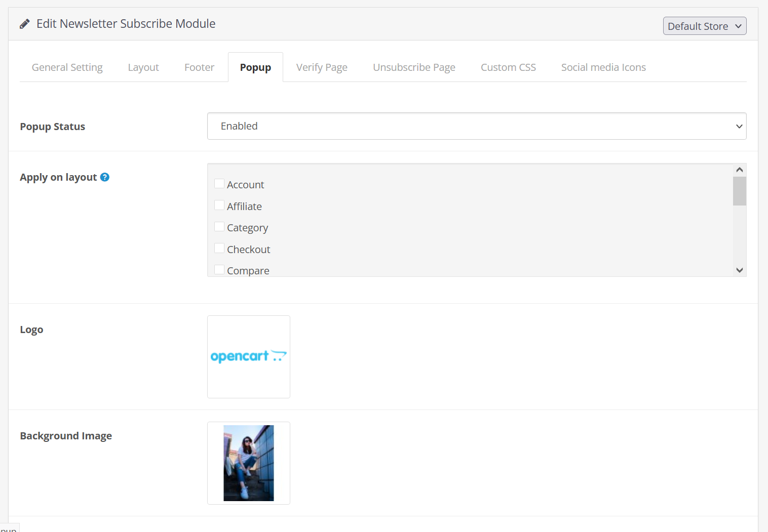Tick the Account layout checkbox
The image size is (768, 532).
click(219, 184)
